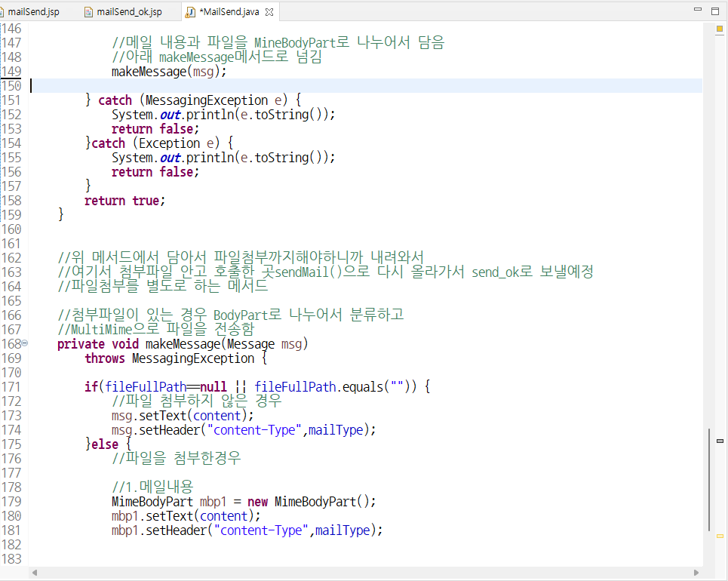Click the yellow overview marker near line 181

(720, 536)
